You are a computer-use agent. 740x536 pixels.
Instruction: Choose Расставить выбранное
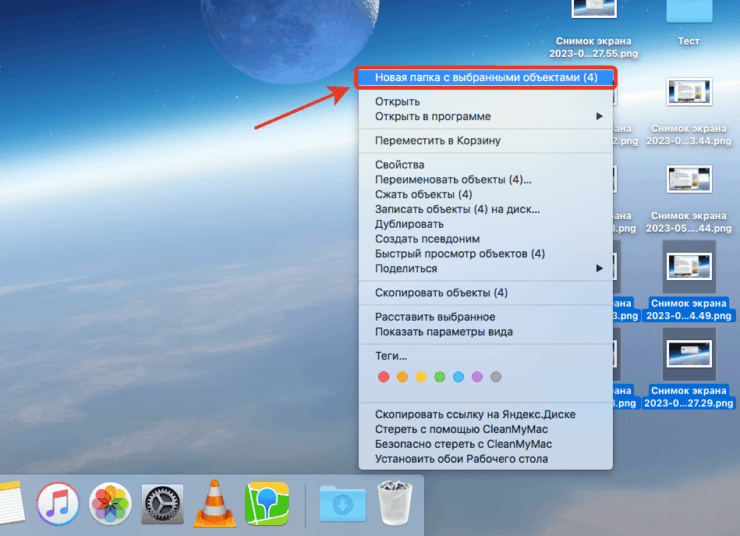486,317
